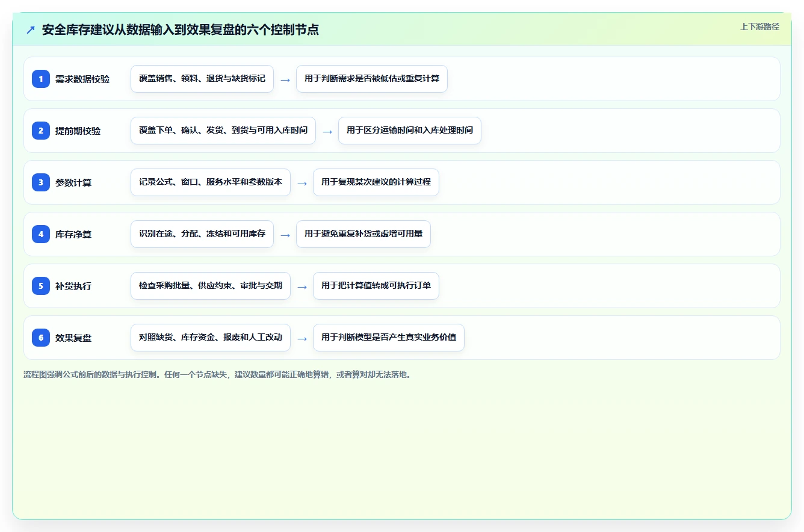
Task: Select the 参数计算 node label
Action: pyautogui.click(x=73, y=182)
